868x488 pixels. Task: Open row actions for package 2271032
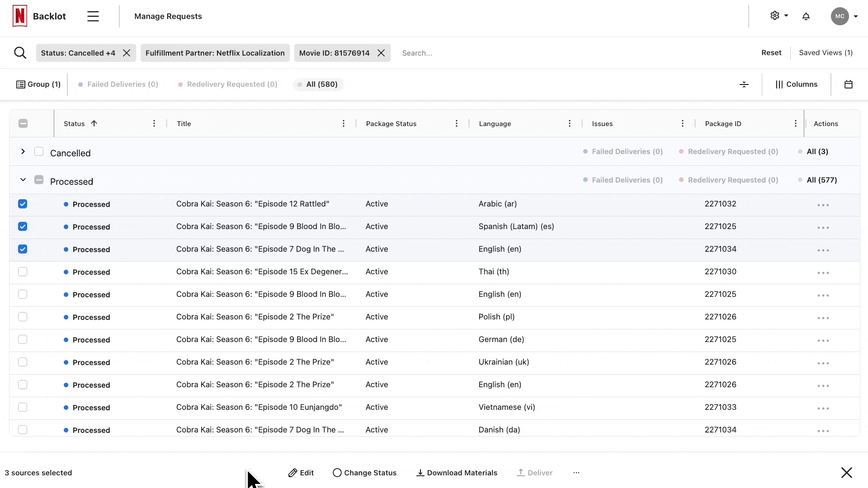[823, 205]
